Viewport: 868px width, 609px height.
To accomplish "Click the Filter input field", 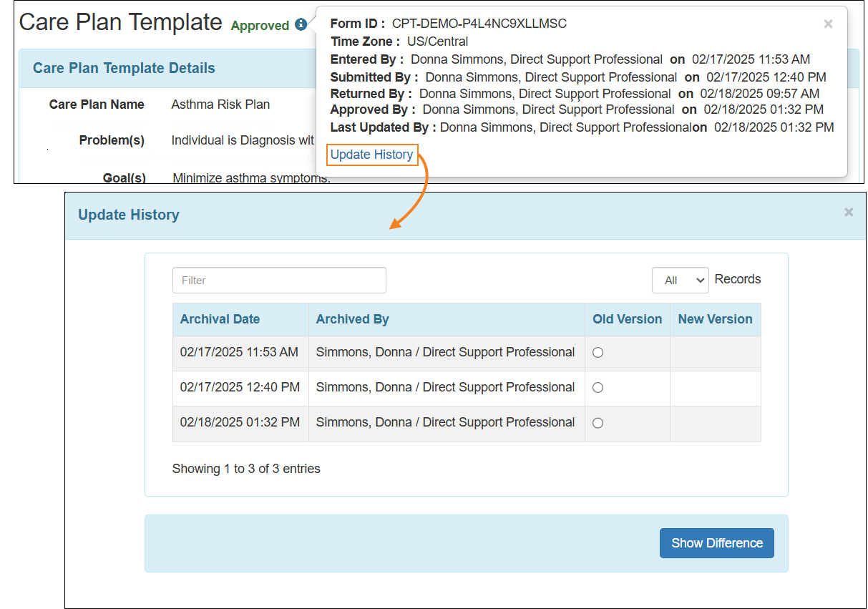I will (x=279, y=281).
